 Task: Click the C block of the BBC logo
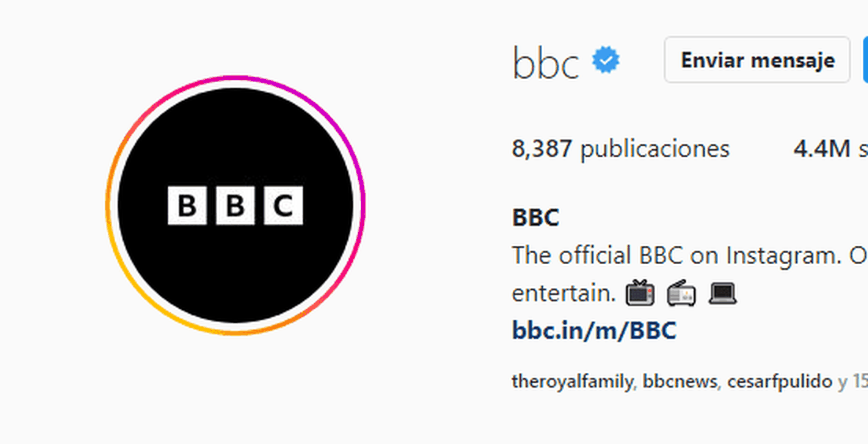click(x=284, y=205)
